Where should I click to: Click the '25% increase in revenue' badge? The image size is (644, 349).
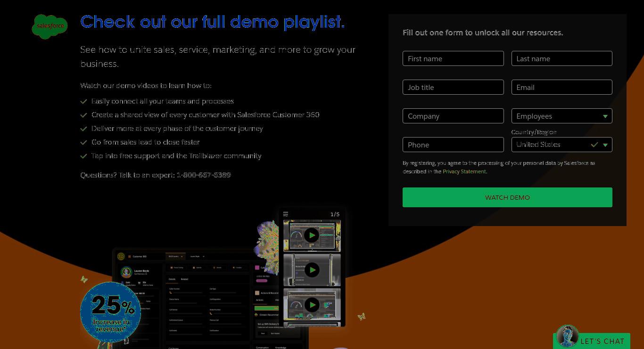point(111,312)
